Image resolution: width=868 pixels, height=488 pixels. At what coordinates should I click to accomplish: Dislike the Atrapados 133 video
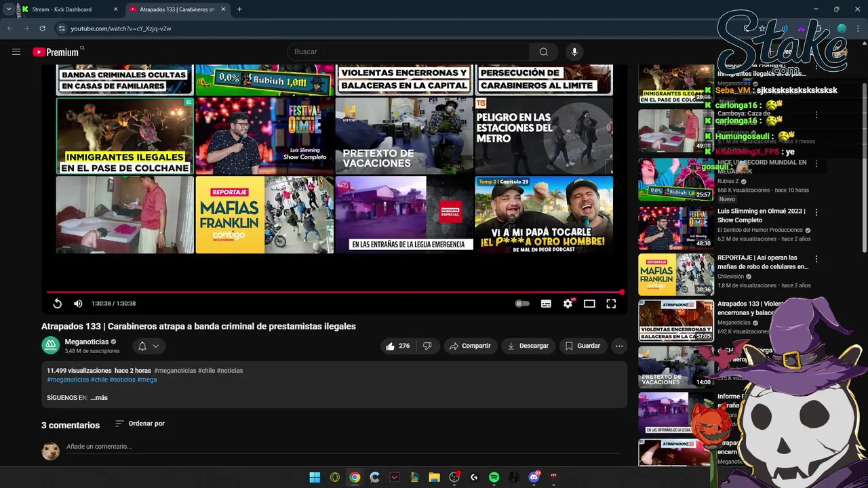tap(427, 346)
